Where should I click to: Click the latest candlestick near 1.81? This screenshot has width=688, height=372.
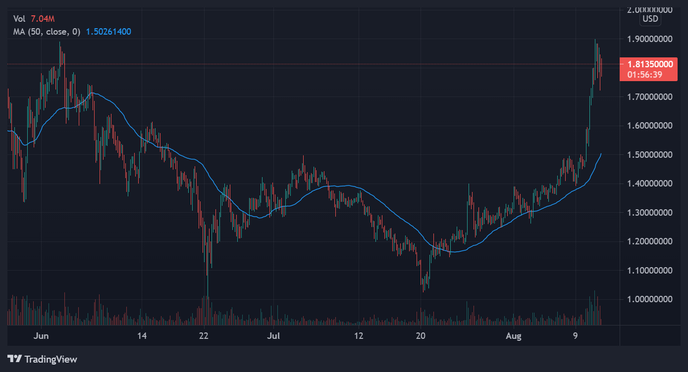tap(601, 69)
